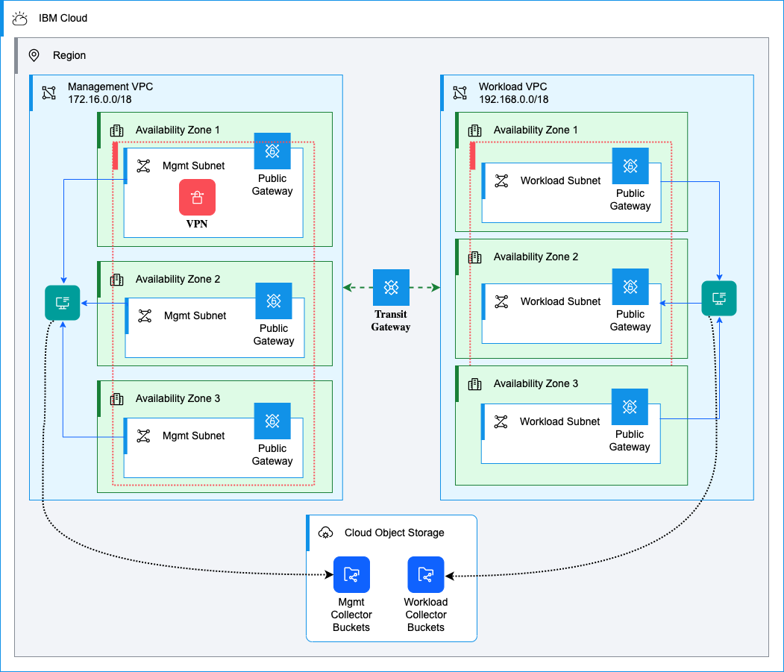Select the '172.16.0.0/18' CIDR text
The width and height of the screenshot is (784, 672).
tap(100, 99)
